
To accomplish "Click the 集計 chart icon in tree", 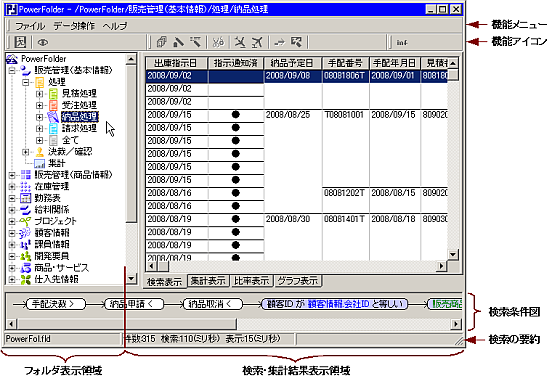I will (39, 163).
